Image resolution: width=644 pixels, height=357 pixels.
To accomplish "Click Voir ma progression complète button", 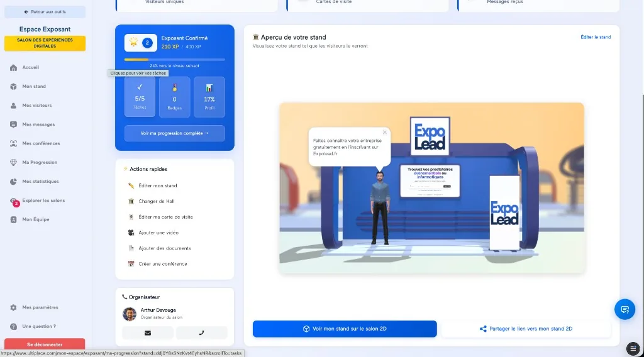I will pos(175,133).
